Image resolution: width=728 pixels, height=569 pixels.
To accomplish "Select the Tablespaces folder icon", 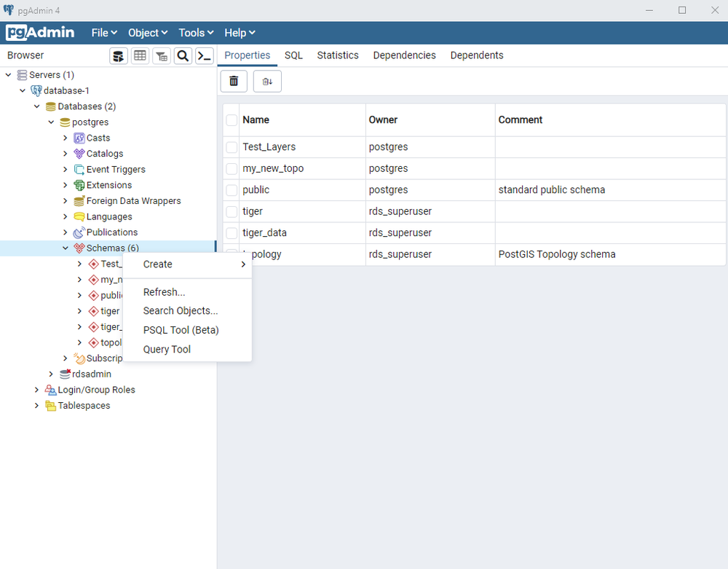I will click(51, 406).
